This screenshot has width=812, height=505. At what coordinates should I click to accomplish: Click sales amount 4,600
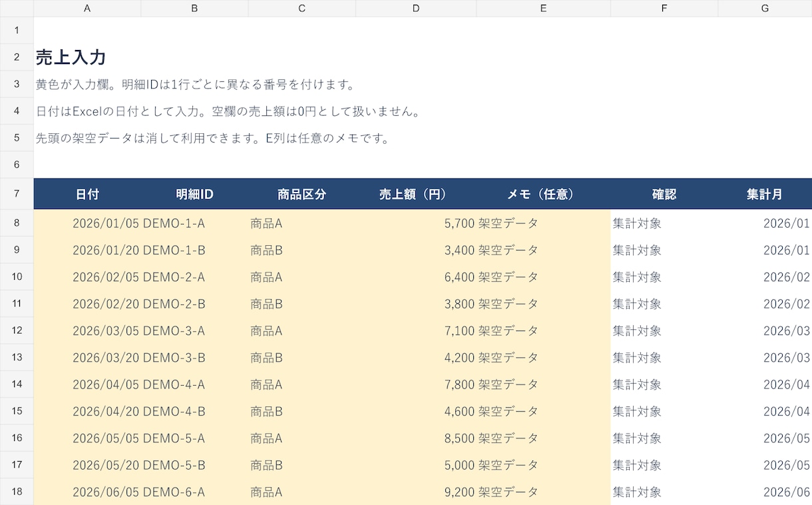(416, 411)
